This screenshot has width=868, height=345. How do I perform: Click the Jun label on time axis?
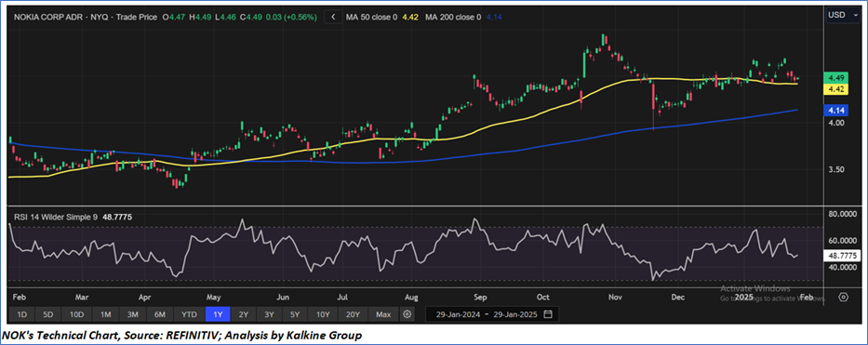tap(283, 297)
